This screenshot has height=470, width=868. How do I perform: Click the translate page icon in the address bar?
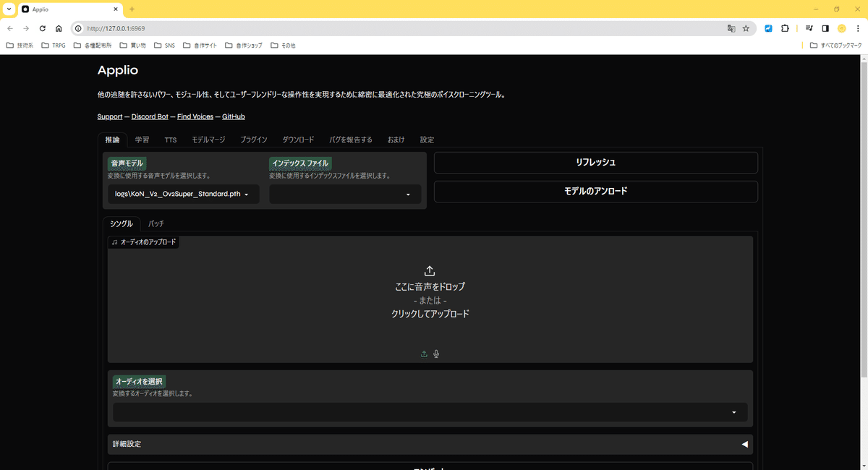731,28
